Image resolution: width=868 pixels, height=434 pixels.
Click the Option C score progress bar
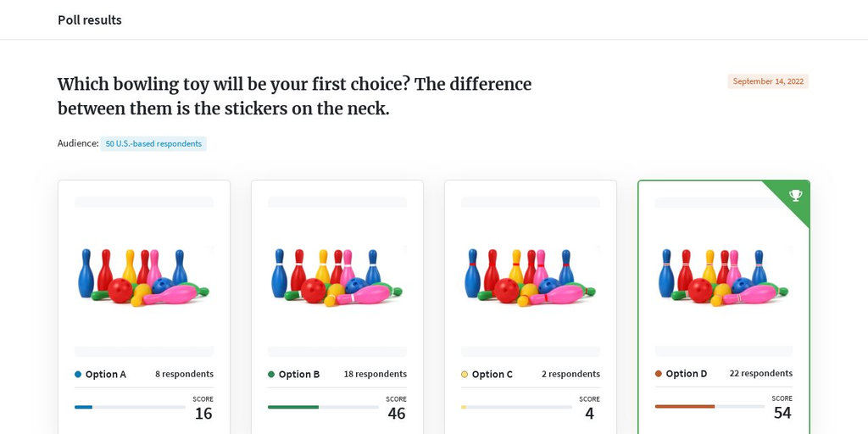[x=516, y=407]
